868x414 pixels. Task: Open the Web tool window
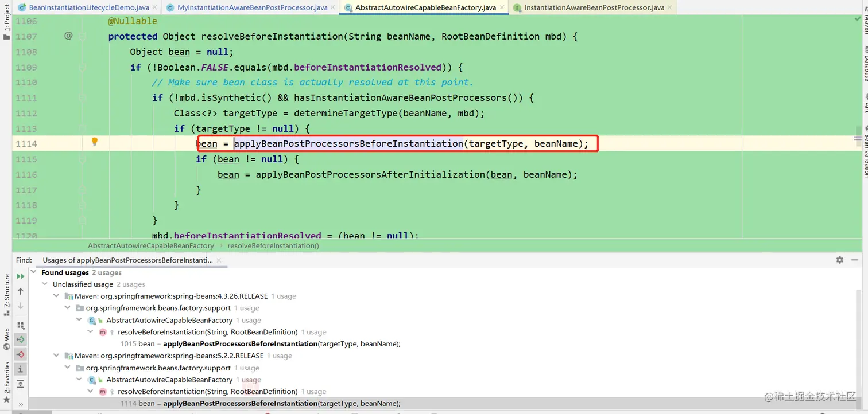coord(6,339)
